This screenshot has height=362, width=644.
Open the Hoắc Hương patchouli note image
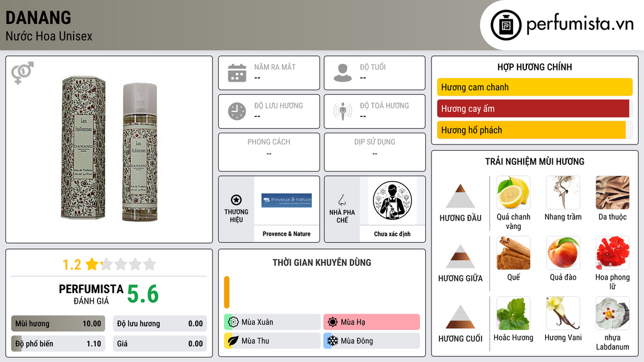[x=513, y=313]
